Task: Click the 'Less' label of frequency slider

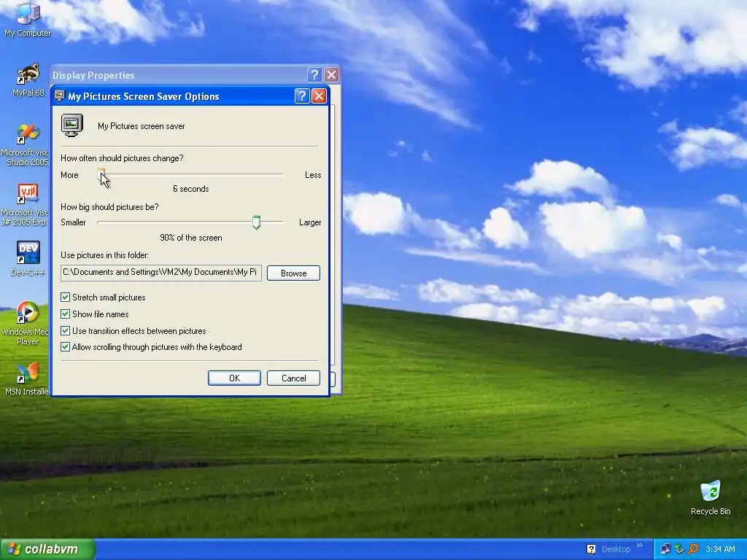Action: (x=313, y=175)
